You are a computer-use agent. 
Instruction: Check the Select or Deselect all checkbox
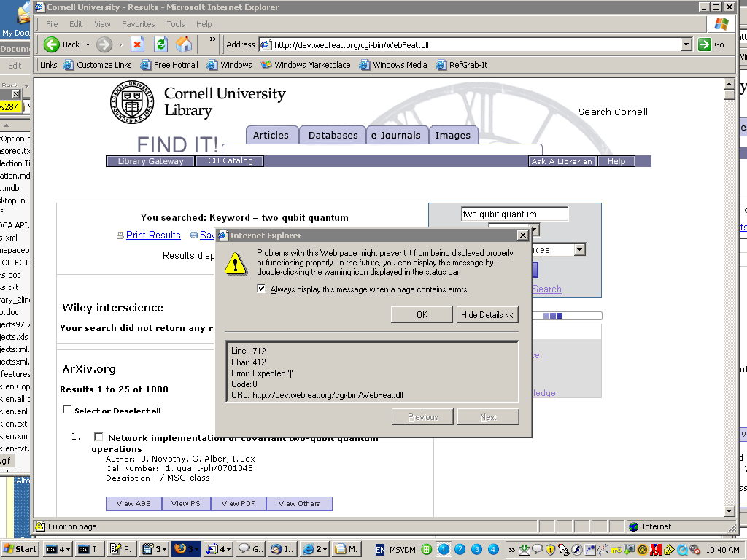(67, 410)
